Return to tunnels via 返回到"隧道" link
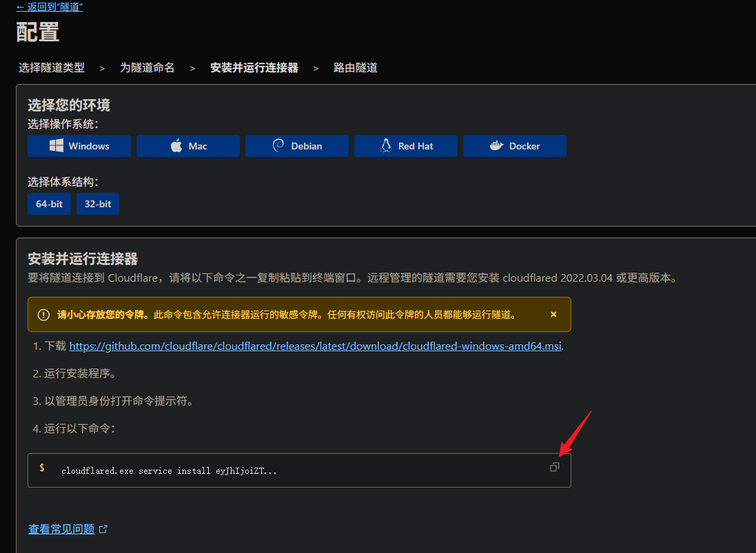Screen dimensions: 756x553 point(50,7)
